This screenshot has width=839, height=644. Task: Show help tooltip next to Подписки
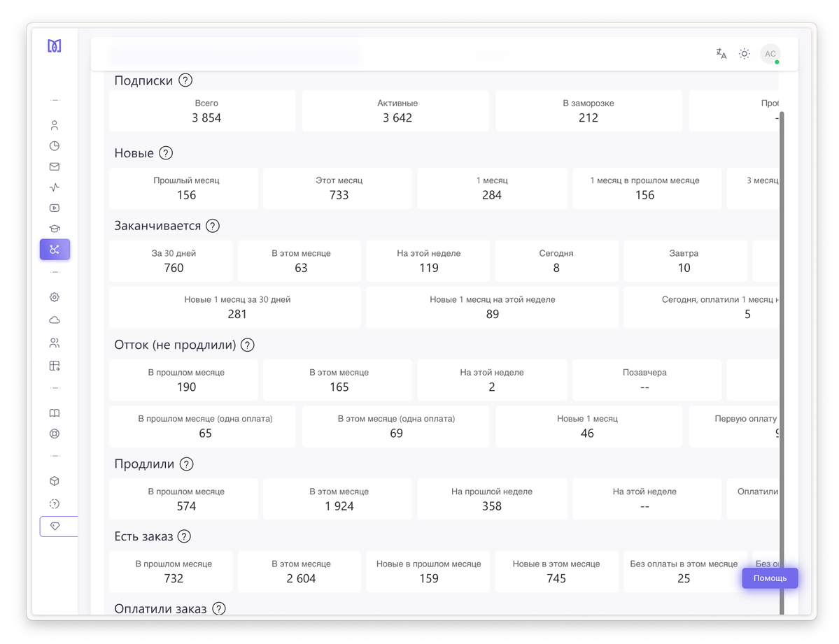click(x=185, y=80)
